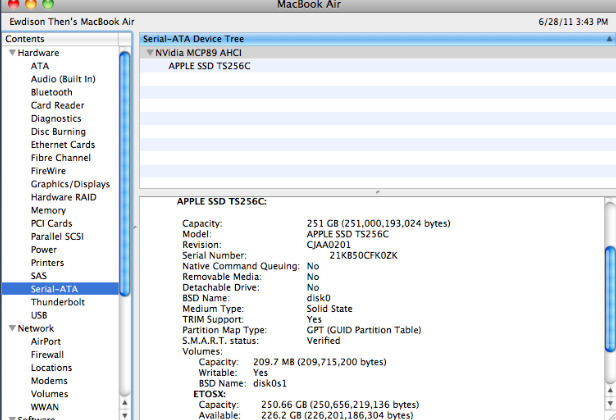Click the details pane scroll up arrow

pyautogui.click(x=610, y=391)
